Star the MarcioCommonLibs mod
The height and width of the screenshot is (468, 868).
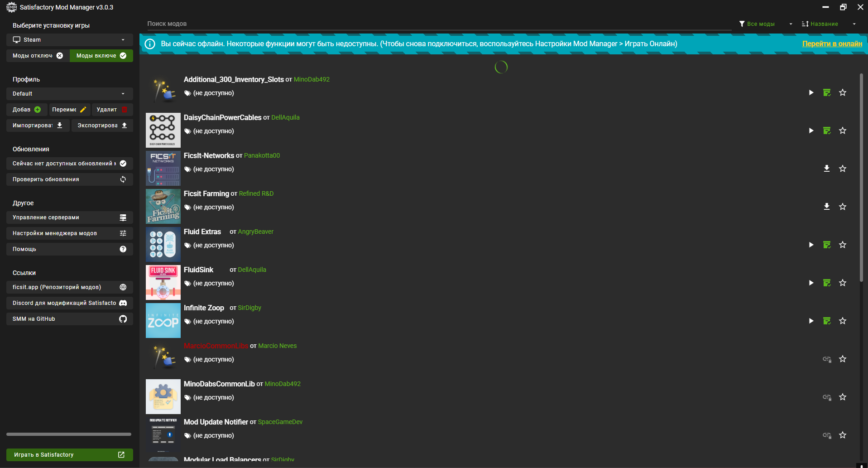pyautogui.click(x=843, y=359)
